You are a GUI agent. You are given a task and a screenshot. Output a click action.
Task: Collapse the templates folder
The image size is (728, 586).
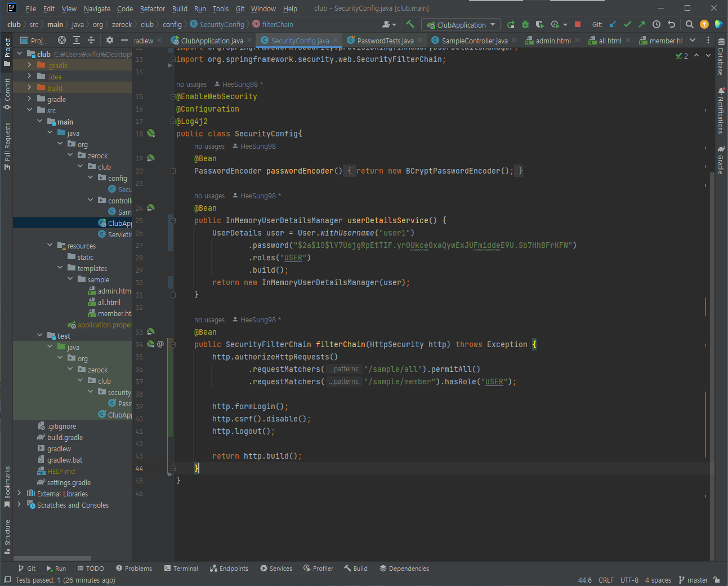tap(60, 268)
